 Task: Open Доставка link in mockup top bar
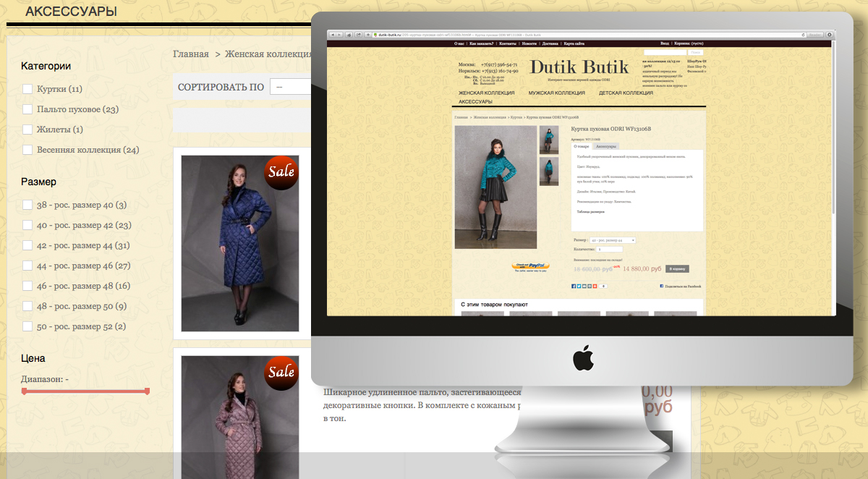(x=550, y=43)
